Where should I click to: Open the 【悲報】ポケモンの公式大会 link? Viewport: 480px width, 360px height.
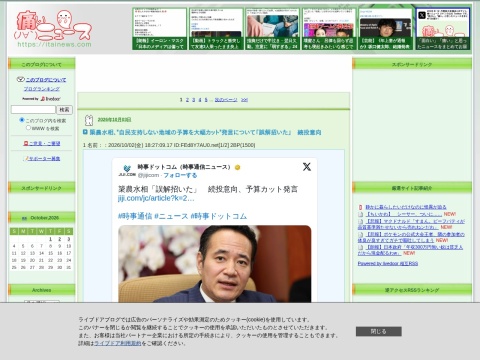411,237
